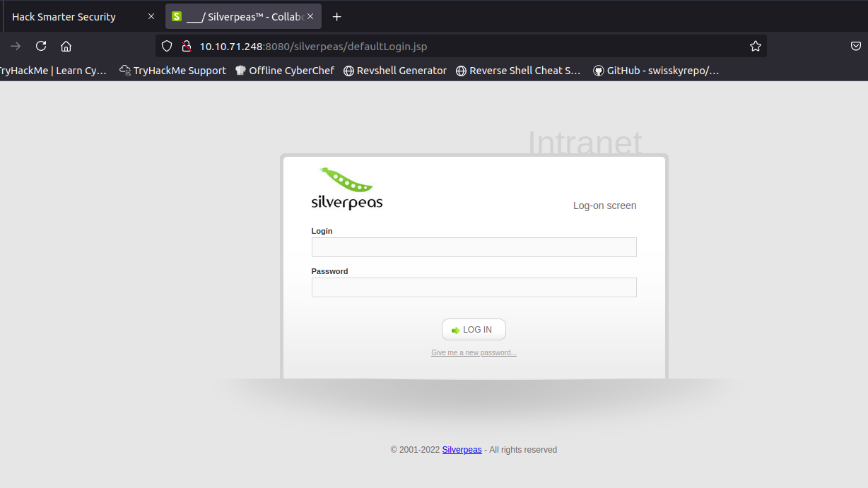
Task: Open Revshell Generator bookmark
Action: [395, 71]
